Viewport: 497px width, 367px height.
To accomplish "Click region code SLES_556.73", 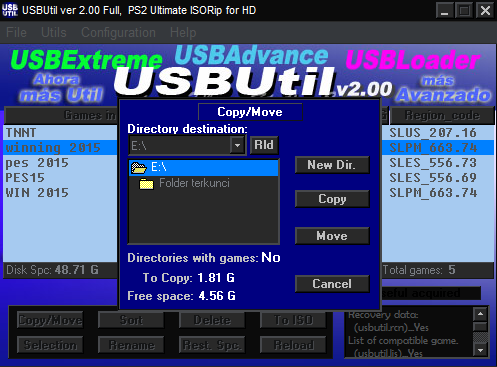I will [x=433, y=163].
